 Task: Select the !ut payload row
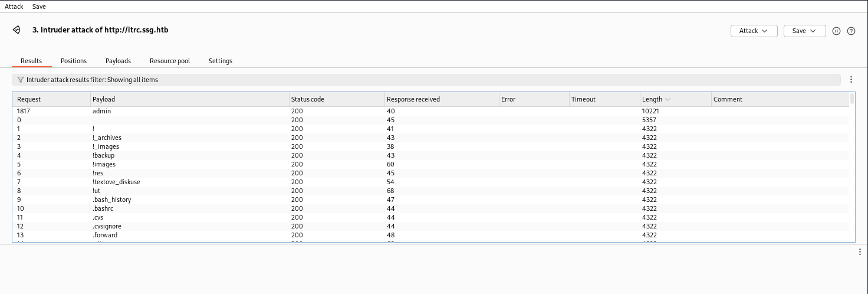[x=431, y=191]
